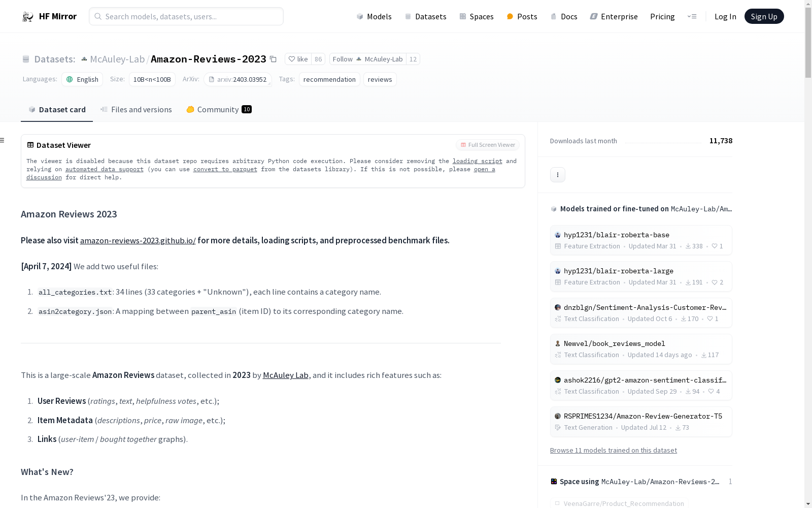
Task: Click Log In
Action: click(725, 16)
